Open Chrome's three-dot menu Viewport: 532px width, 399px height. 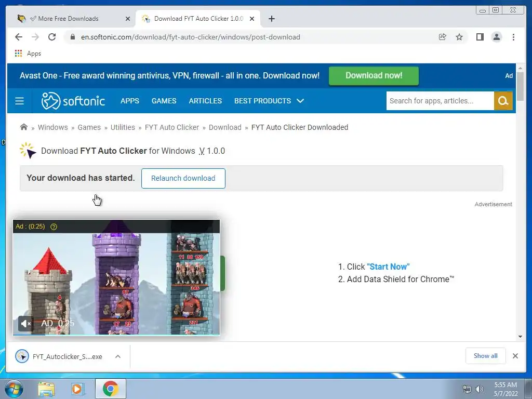coord(513,37)
